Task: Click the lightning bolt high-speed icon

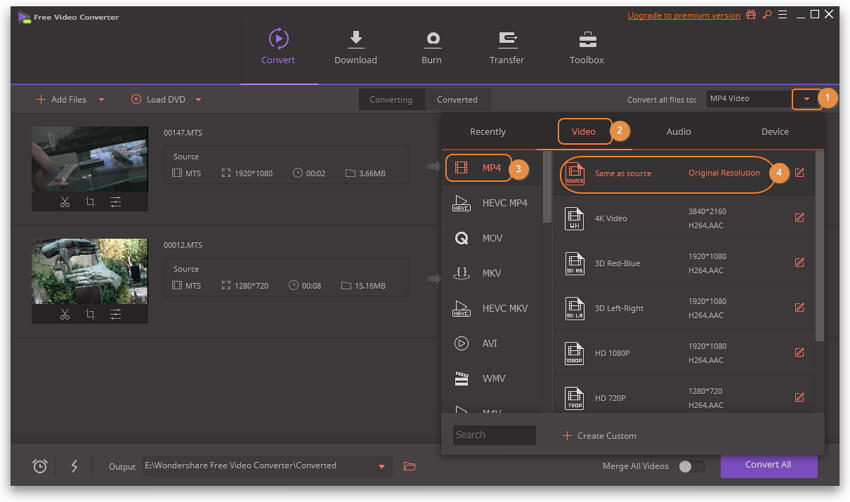Action: [74, 466]
